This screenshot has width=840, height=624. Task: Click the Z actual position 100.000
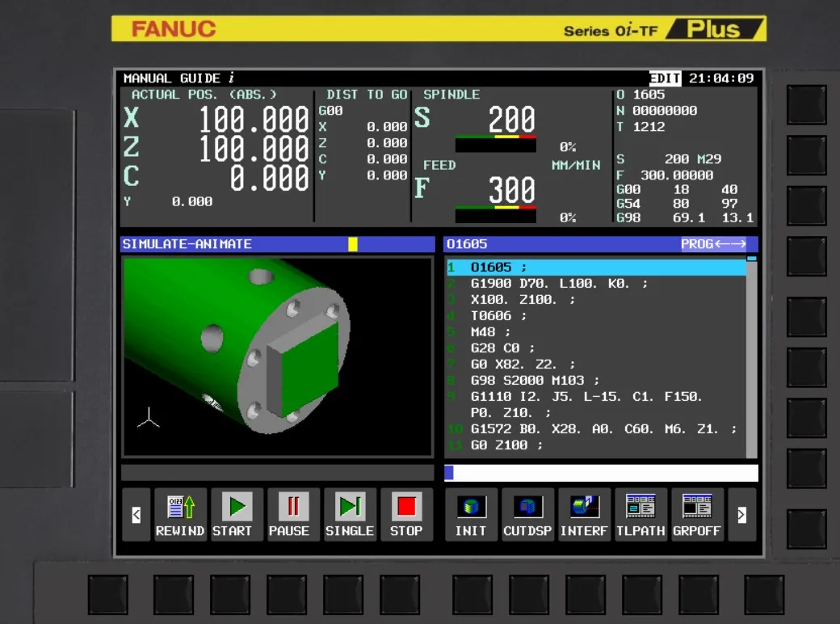pyautogui.click(x=254, y=149)
